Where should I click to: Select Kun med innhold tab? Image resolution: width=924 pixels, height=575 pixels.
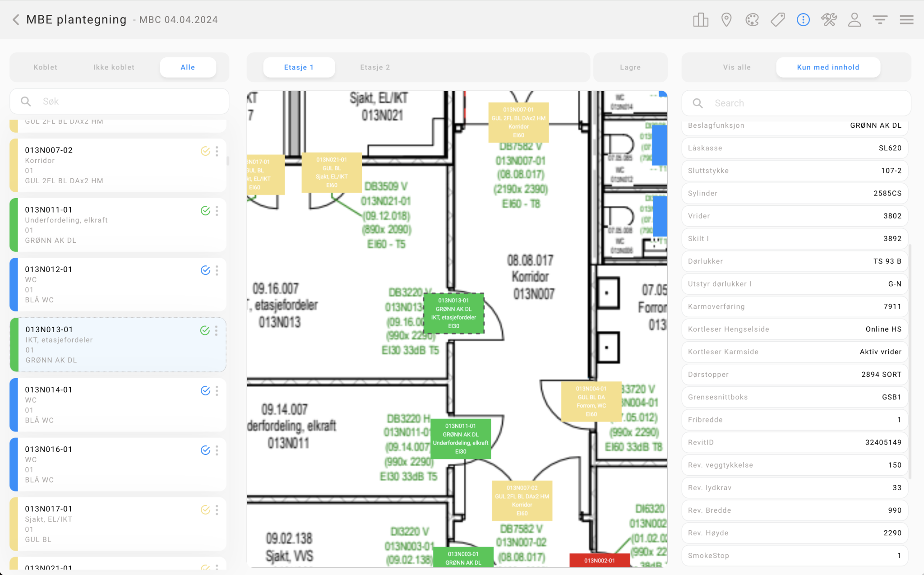click(828, 67)
